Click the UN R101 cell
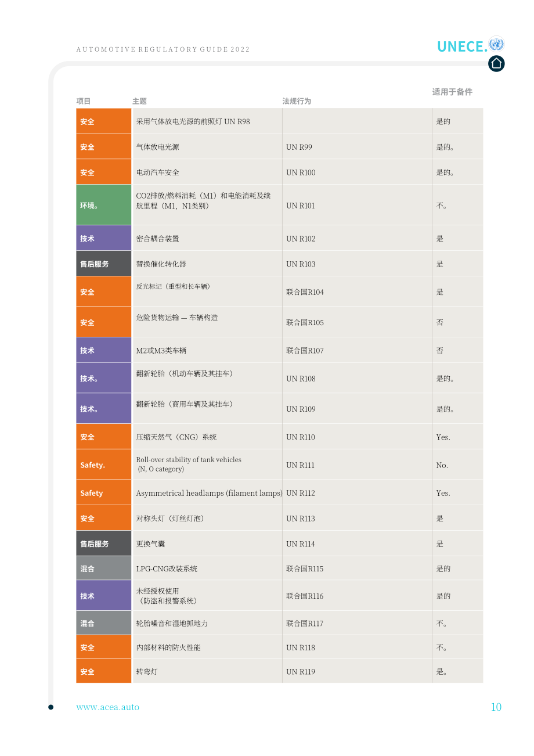 (x=357, y=205)
